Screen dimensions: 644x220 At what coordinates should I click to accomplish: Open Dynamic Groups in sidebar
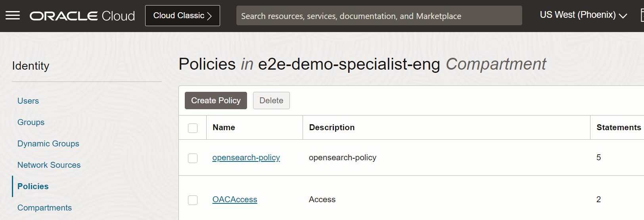tap(48, 144)
